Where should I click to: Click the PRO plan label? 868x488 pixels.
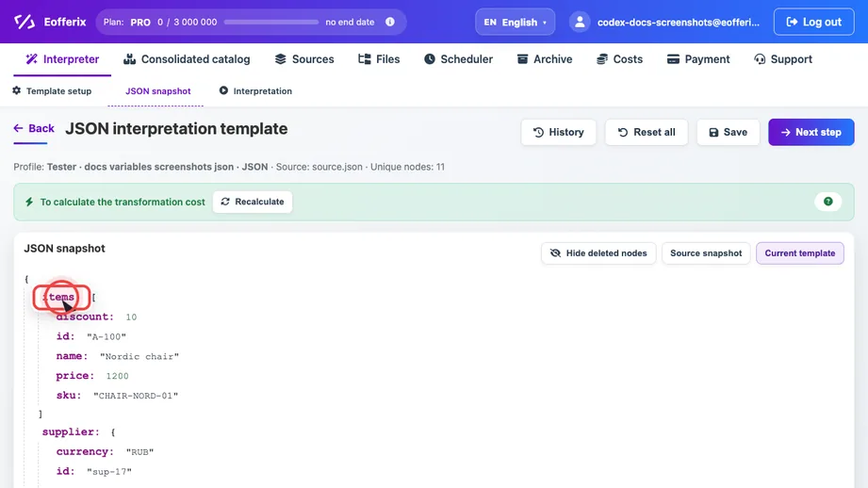(x=140, y=22)
